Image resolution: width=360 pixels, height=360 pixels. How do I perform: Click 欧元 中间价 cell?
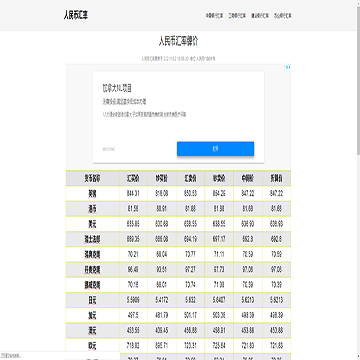click(248, 346)
